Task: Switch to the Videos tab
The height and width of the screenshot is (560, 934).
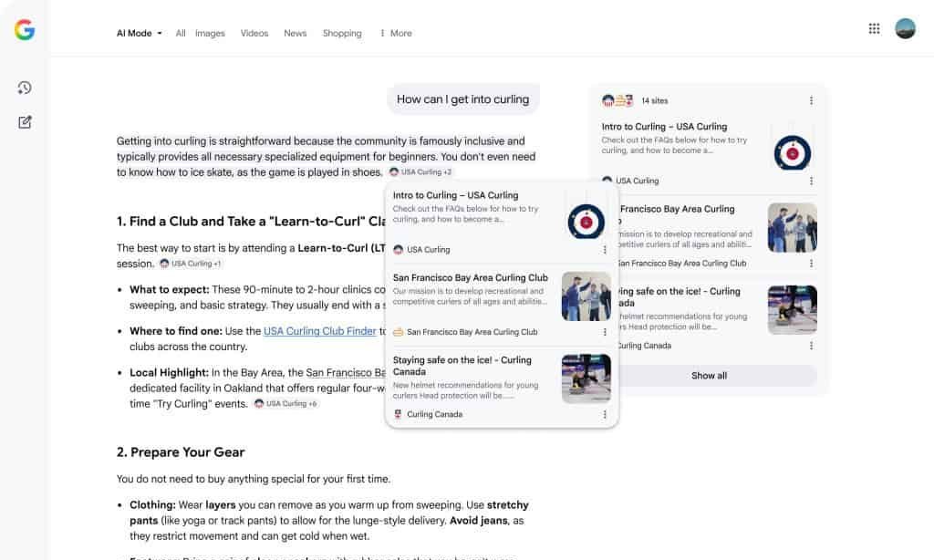Action: pyautogui.click(x=254, y=34)
